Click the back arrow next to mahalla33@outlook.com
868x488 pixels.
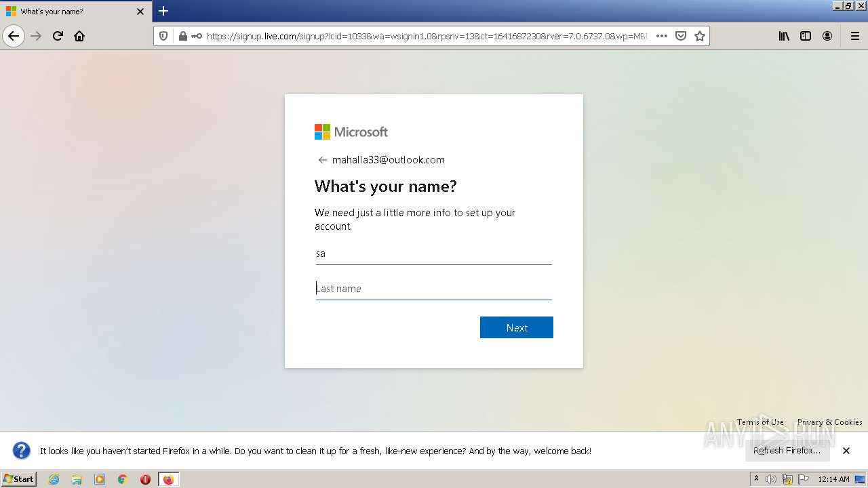pos(322,160)
